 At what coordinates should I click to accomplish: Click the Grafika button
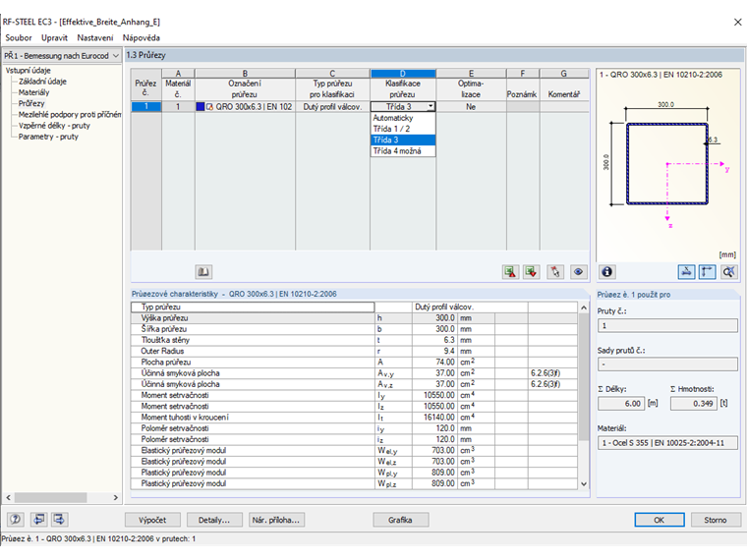(400, 520)
